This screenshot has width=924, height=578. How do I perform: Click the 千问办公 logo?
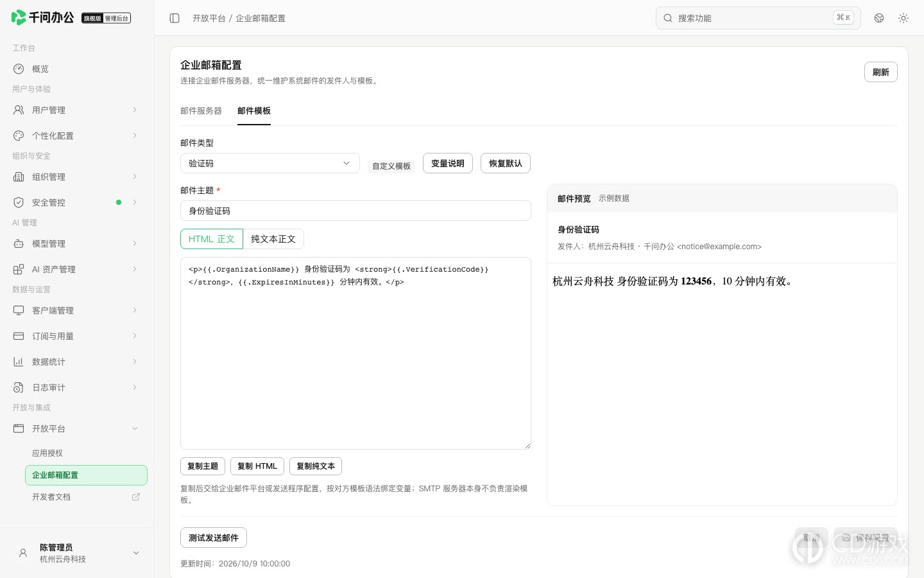pyautogui.click(x=42, y=17)
